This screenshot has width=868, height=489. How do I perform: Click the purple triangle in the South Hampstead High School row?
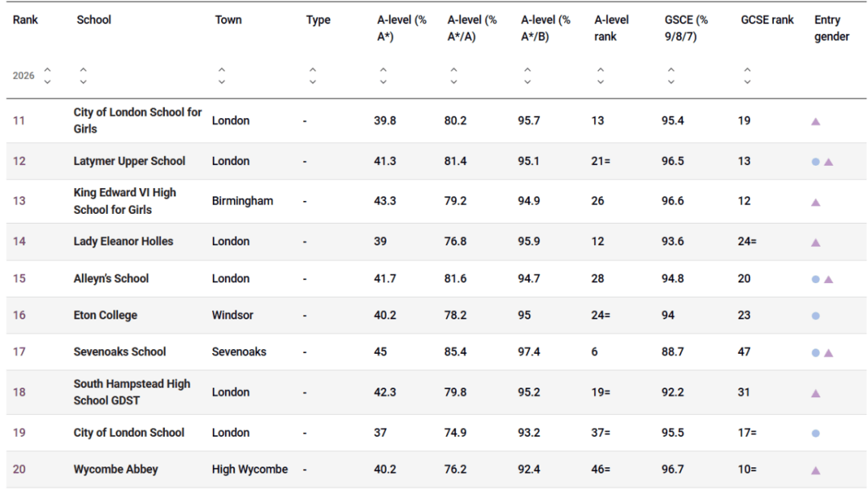click(816, 393)
